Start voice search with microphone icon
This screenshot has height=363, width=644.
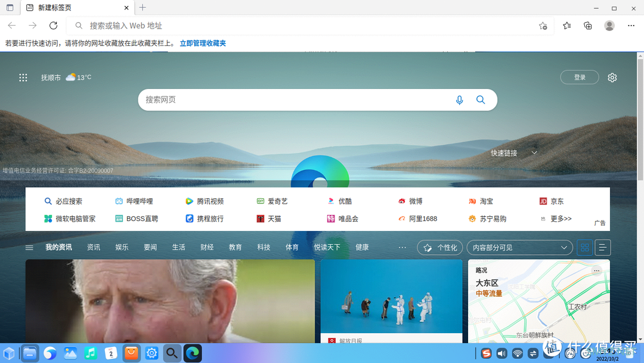460,100
